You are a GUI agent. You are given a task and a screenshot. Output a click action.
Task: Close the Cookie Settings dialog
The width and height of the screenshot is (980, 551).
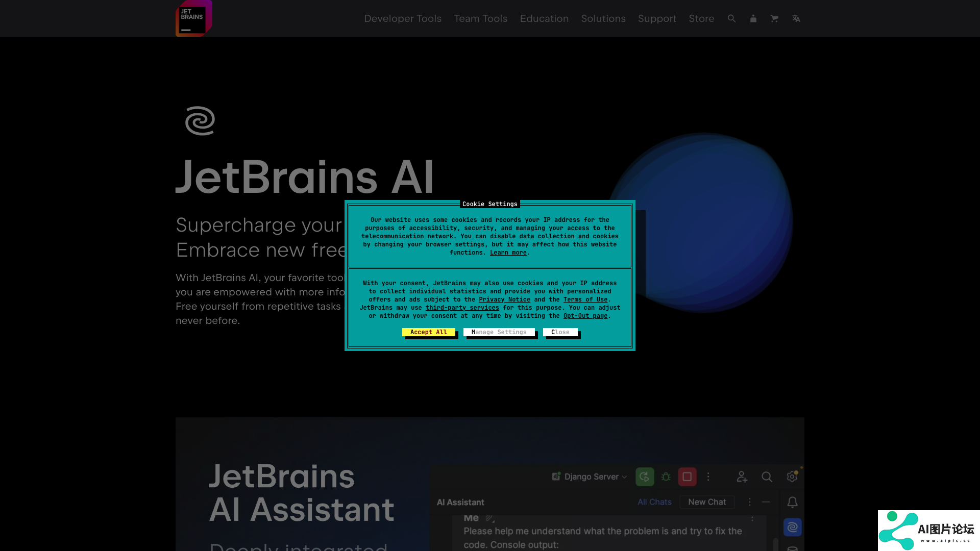tap(560, 332)
